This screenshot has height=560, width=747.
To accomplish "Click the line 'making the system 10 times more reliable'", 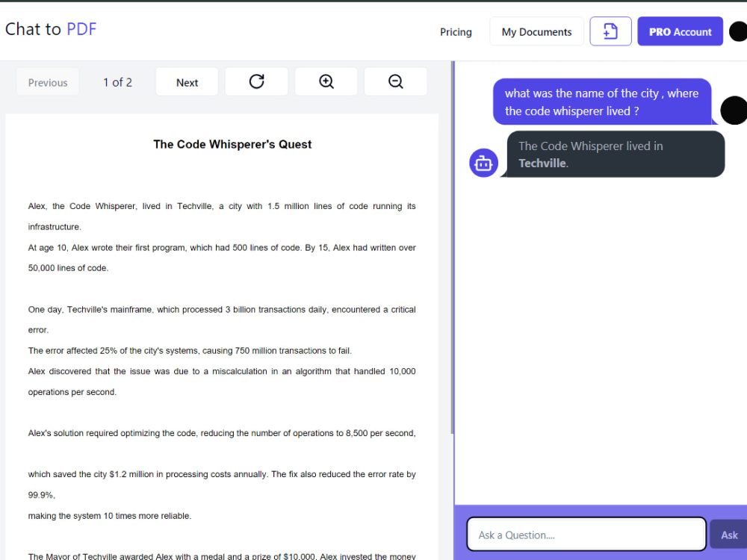I will pyautogui.click(x=110, y=516).
